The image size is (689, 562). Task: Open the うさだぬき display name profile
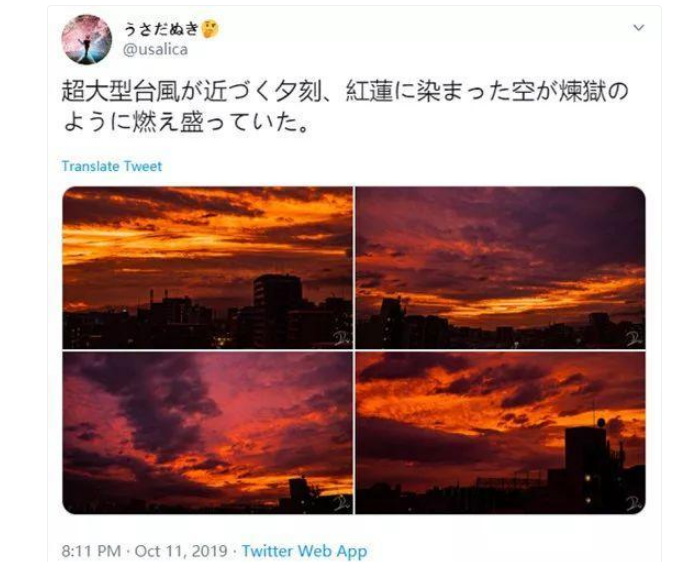point(162,30)
